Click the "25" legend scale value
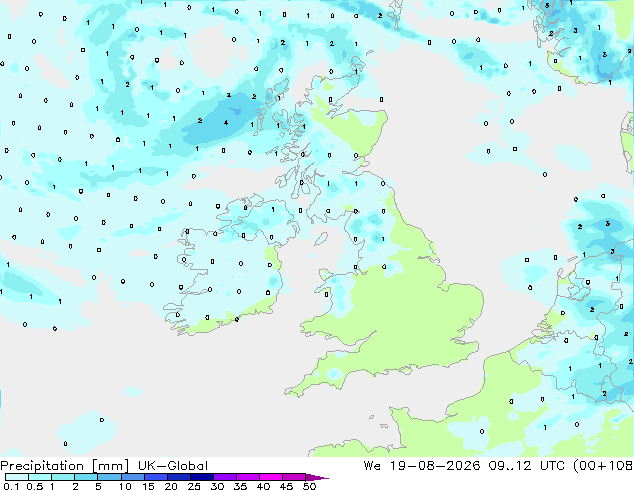 [x=194, y=486]
